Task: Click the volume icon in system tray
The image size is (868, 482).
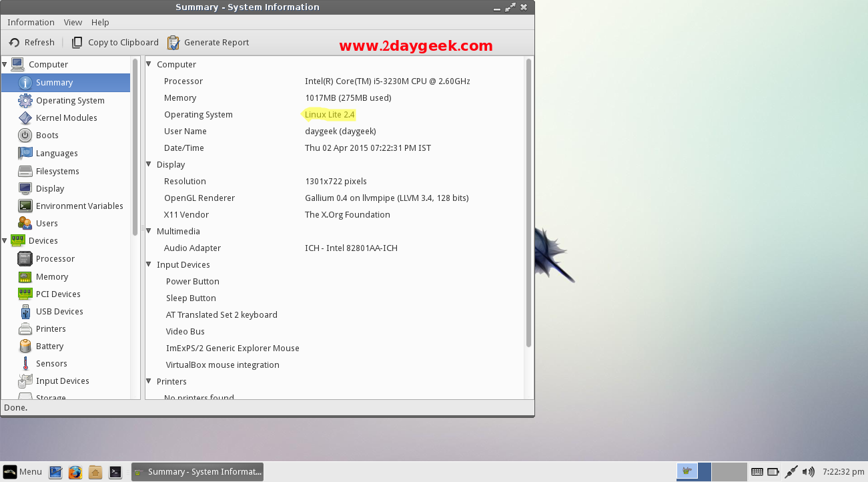Action: (x=808, y=472)
